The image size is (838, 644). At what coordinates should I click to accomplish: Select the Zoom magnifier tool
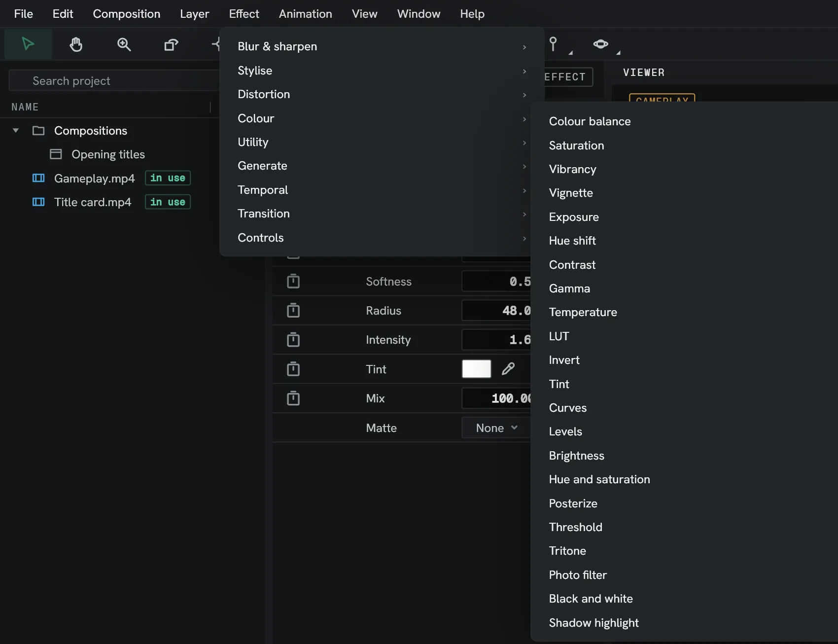coord(124,44)
